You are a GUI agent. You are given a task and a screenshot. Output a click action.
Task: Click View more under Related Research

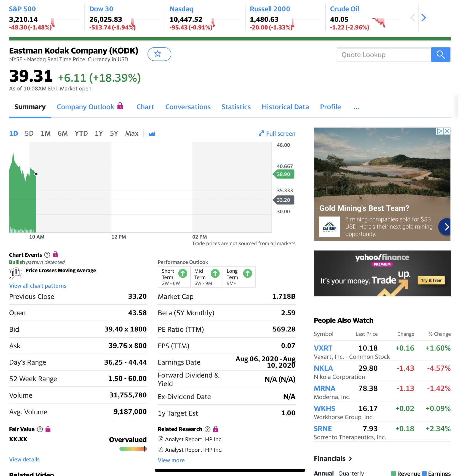171,460
